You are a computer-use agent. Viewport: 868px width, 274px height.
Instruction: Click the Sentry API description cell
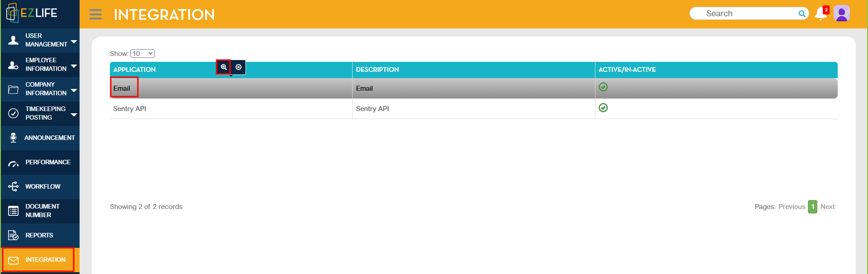473,109
